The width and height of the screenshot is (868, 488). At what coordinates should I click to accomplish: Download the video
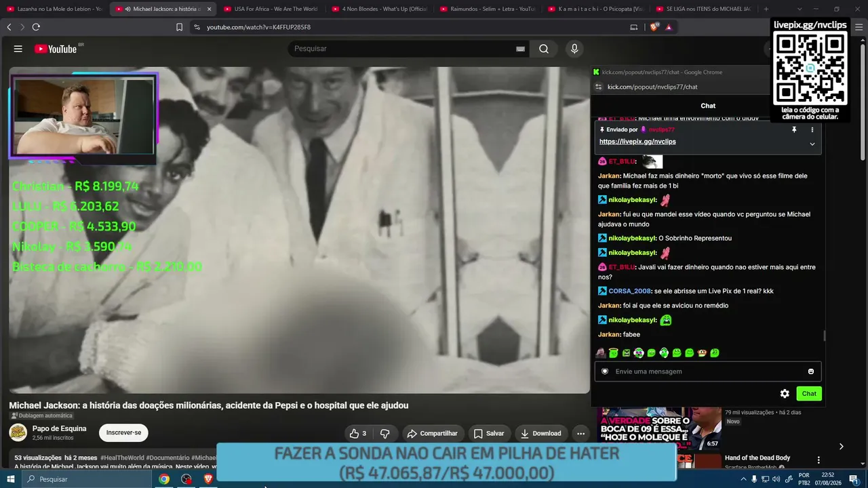tap(540, 433)
